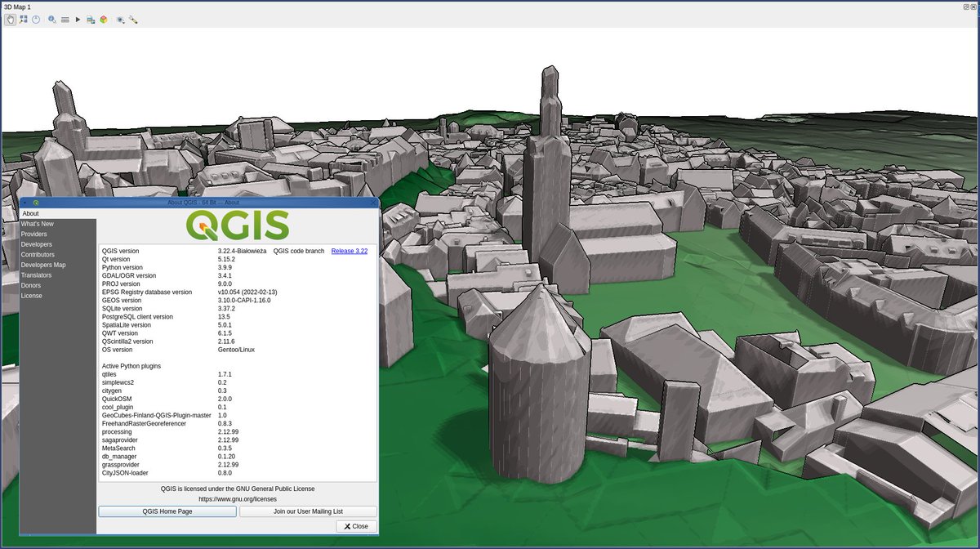The width and height of the screenshot is (980, 549).
Task: Click the 'GDAL/OGR version' label
Action: tap(129, 275)
